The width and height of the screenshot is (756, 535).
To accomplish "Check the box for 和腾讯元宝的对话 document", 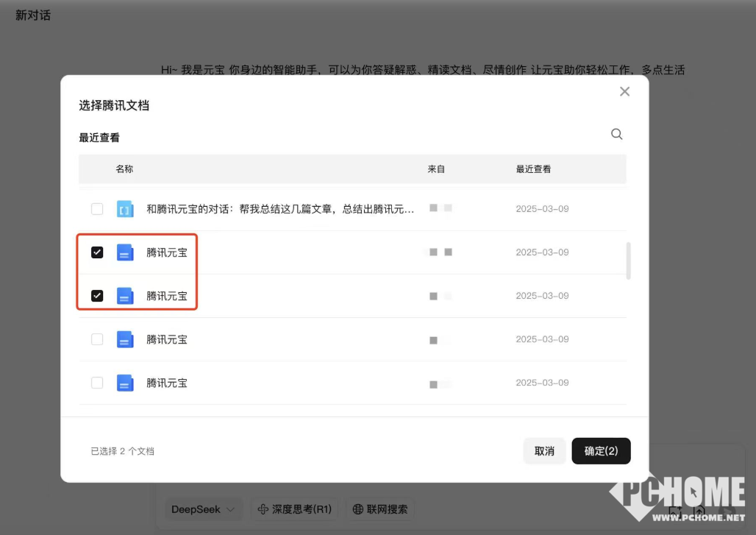I will tap(97, 209).
